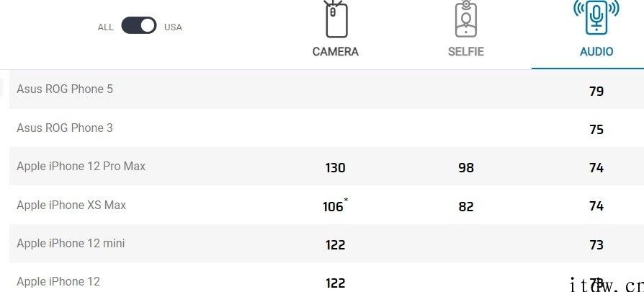Select the ALL label beside the switch

106,27
